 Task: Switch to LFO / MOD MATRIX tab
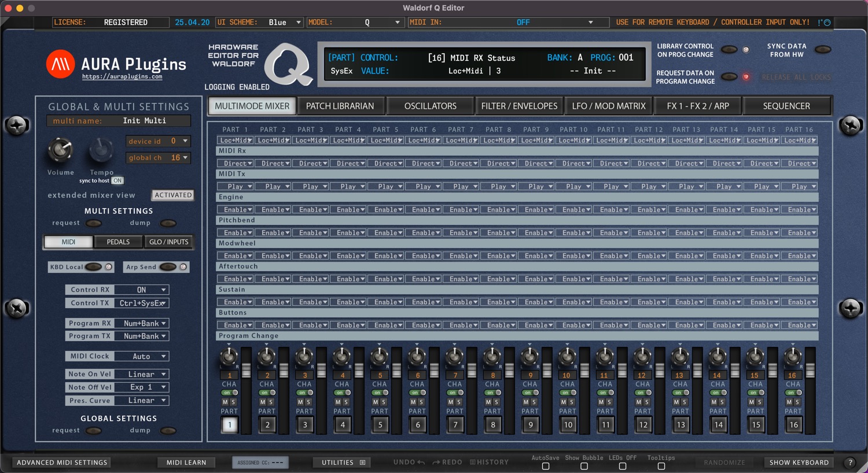coord(609,106)
